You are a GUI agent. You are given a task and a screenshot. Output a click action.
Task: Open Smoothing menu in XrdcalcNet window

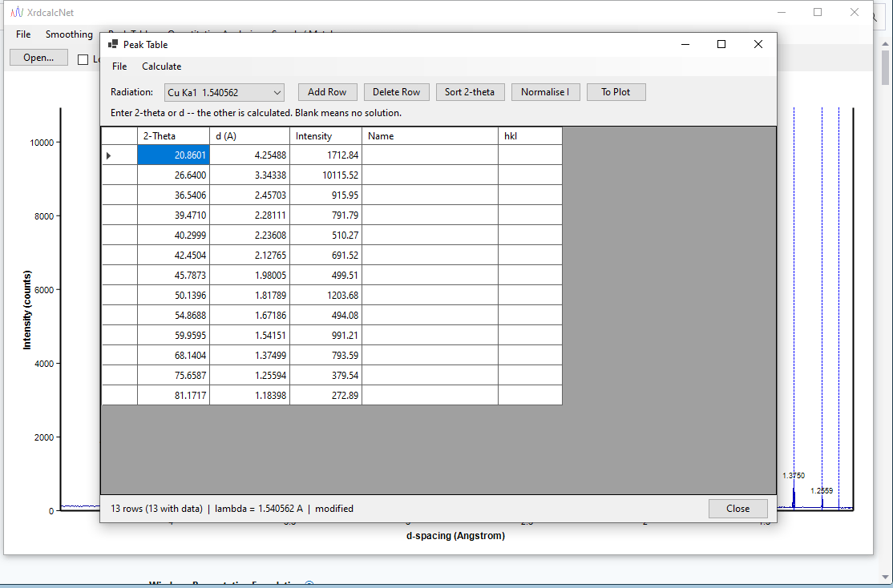[69, 34]
